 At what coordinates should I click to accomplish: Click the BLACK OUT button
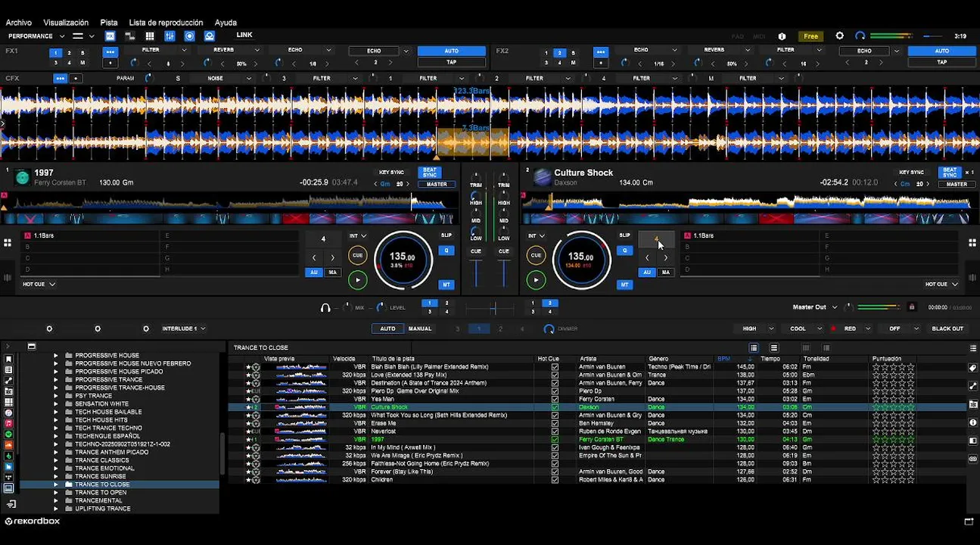947,329
